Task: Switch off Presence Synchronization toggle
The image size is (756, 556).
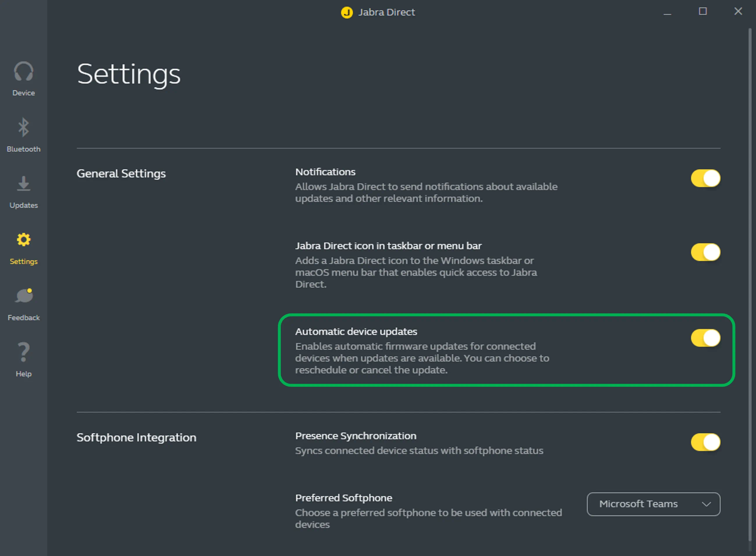Action: click(x=705, y=442)
